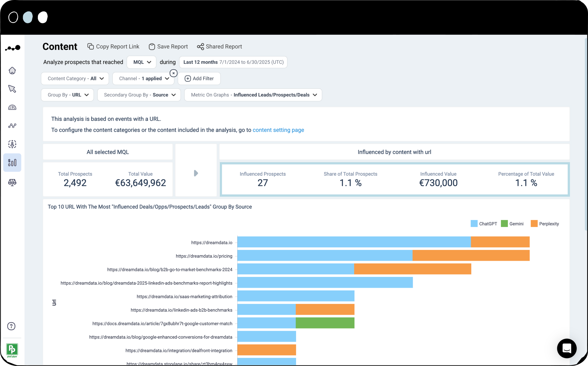This screenshot has width=588, height=366.
Task: Open the chat messenger bubble
Action: coord(567,348)
